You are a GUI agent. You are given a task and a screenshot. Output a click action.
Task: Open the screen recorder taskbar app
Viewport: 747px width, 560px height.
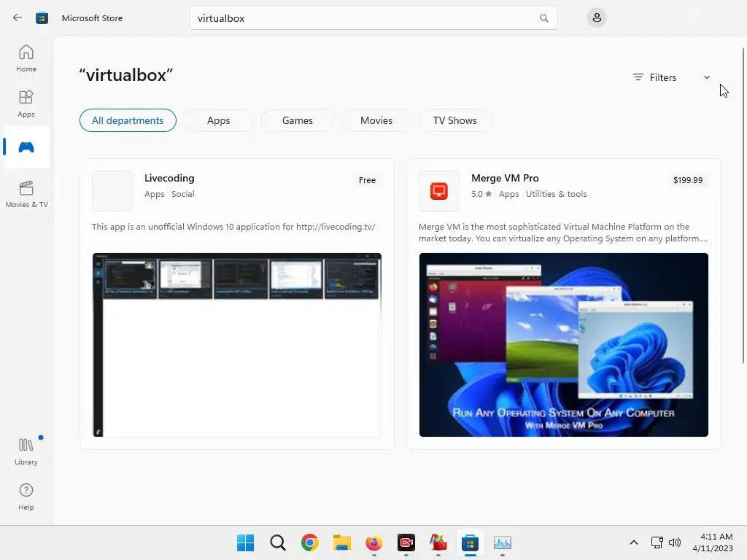(406, 542)
